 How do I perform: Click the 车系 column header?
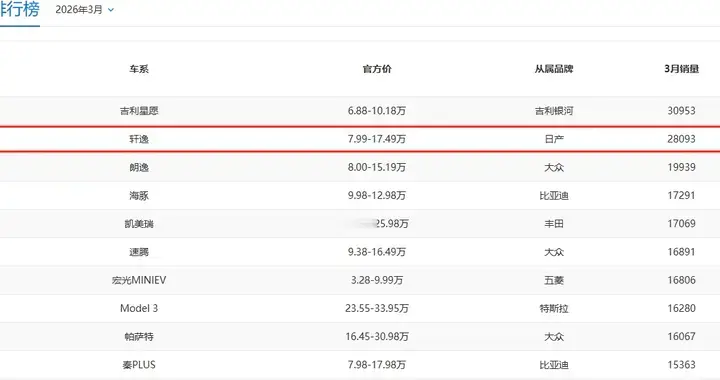(139, 69)
